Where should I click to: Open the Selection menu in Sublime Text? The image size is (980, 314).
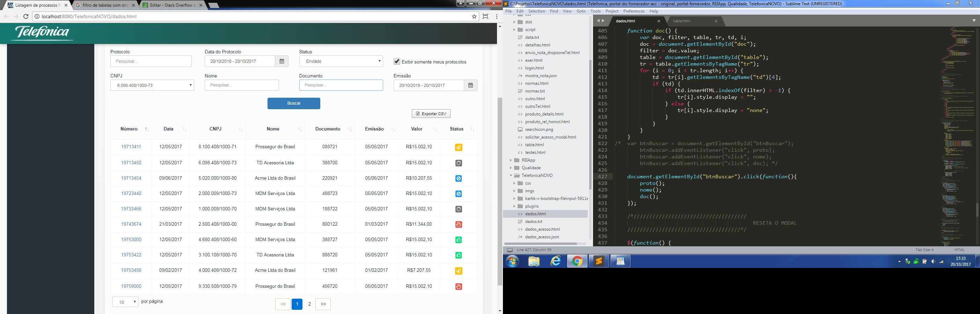536,11
